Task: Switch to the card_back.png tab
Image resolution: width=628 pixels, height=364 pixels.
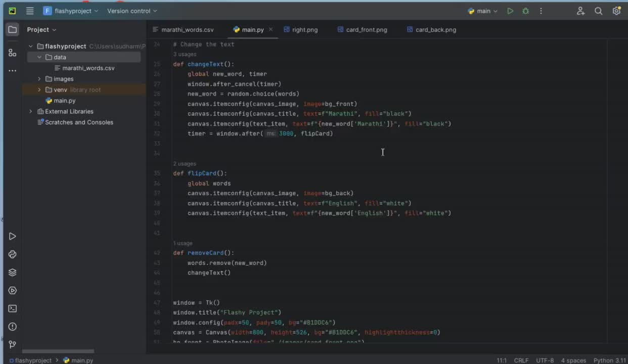Action: [431, 30]
